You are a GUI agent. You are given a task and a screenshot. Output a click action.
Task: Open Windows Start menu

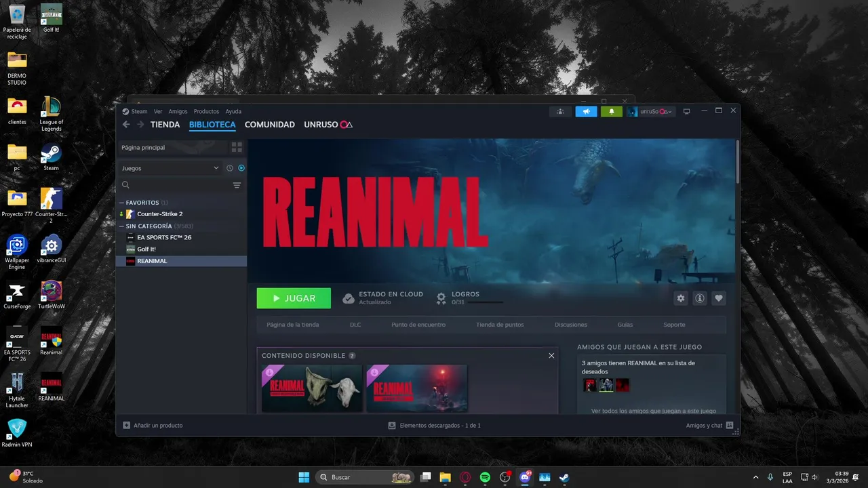pos(304,477)
